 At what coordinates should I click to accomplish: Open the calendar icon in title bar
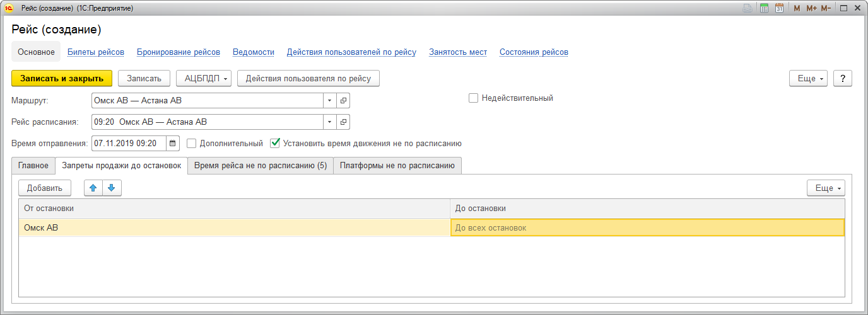pyautogui.click(x=780, y=8)
